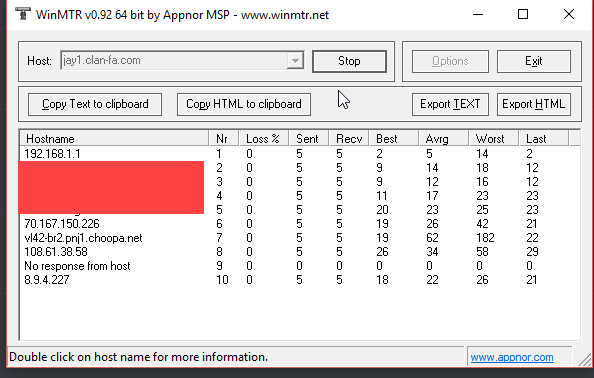
Task: Click the WinMTR app icon in title bar
Action: (x=23, y=14)
